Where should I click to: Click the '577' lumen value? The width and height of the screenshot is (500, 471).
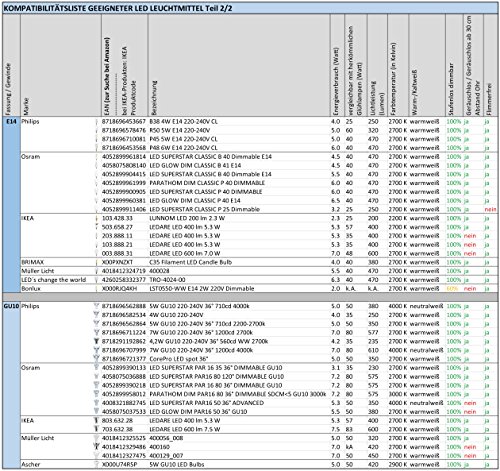coord(373,332)
